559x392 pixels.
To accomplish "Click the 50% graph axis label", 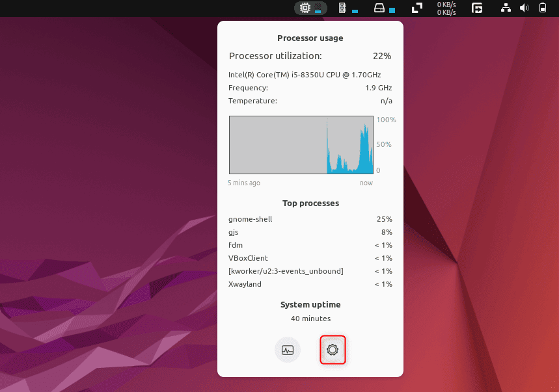I will [383, 144].
